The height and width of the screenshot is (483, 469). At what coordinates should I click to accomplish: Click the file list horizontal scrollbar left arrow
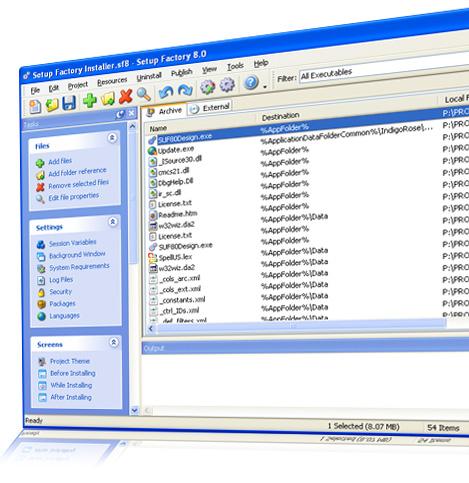[151, 329]
